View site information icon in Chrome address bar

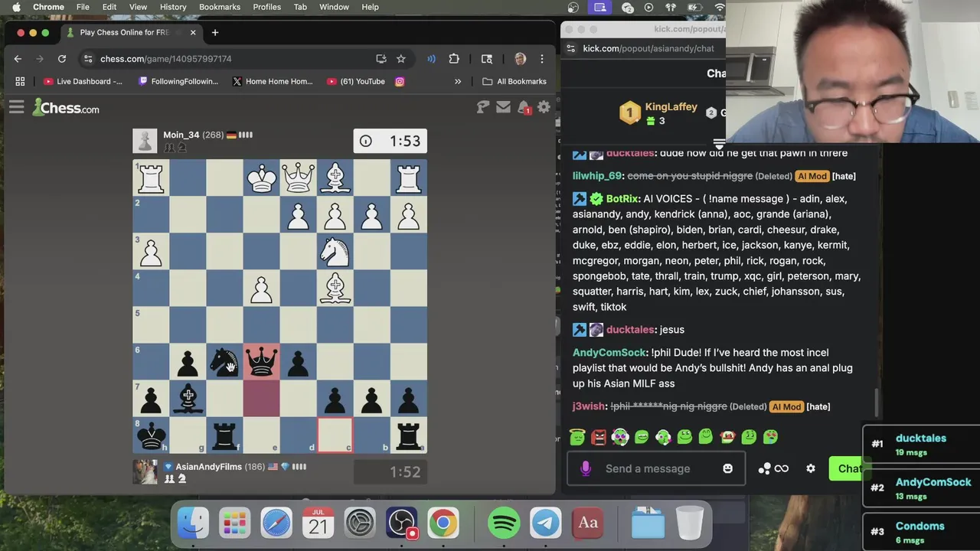(88, 59)
